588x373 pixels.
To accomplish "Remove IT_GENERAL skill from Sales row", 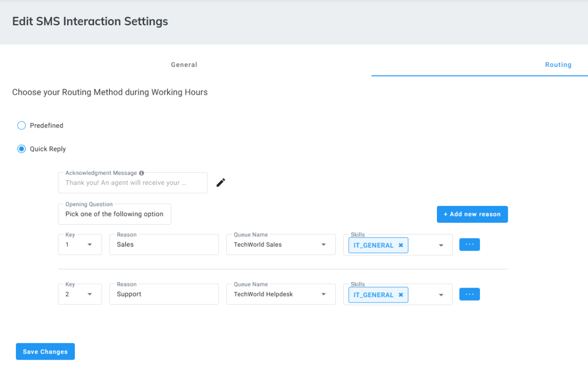I will pyautogui.click(x=401, y=245).
